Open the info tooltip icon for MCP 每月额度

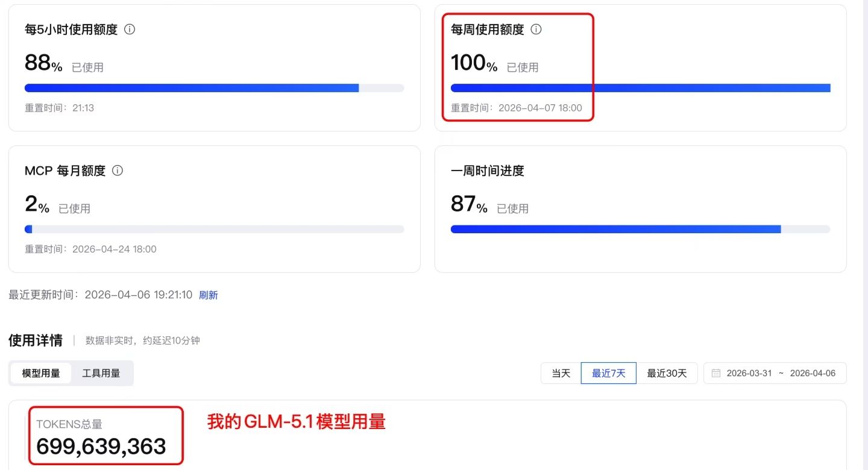click(x=118, y=171)
